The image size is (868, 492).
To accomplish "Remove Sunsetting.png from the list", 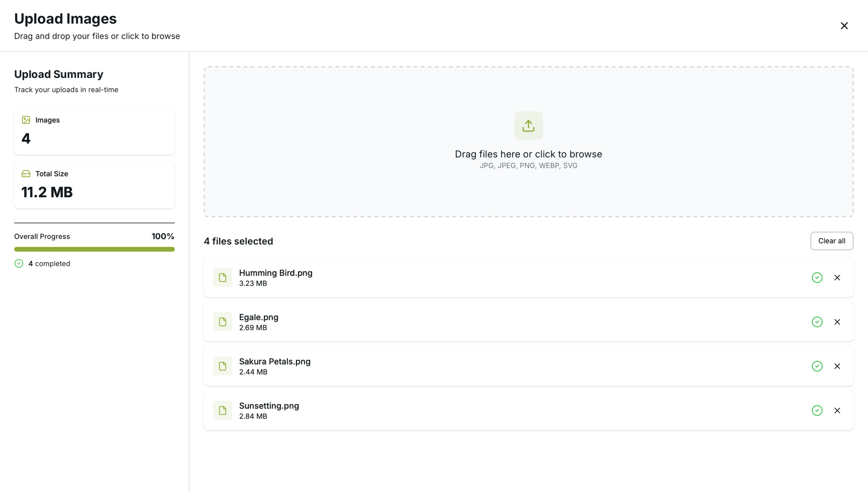I will click(x=837, y=411).
